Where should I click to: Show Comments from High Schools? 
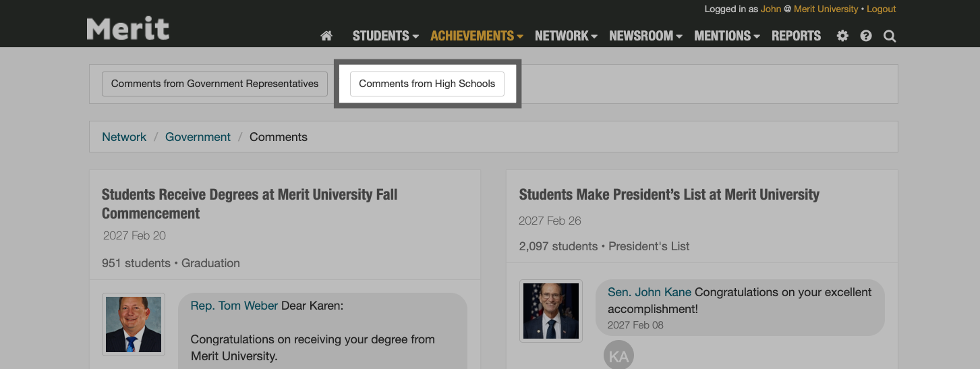coord(427,84)
